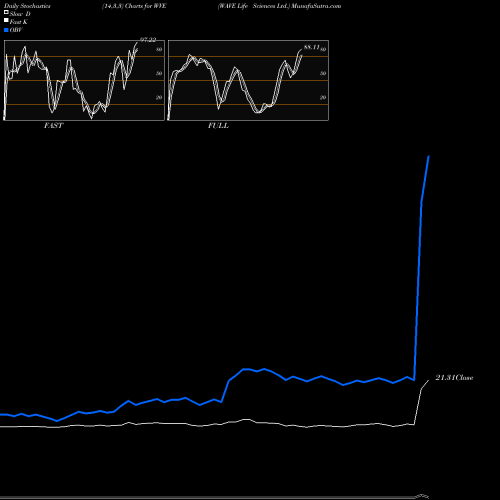Viewport: 500px width, 500px height.
Task: Click the 80 axis label in FULL chart
Action: (x=323, y=49)
